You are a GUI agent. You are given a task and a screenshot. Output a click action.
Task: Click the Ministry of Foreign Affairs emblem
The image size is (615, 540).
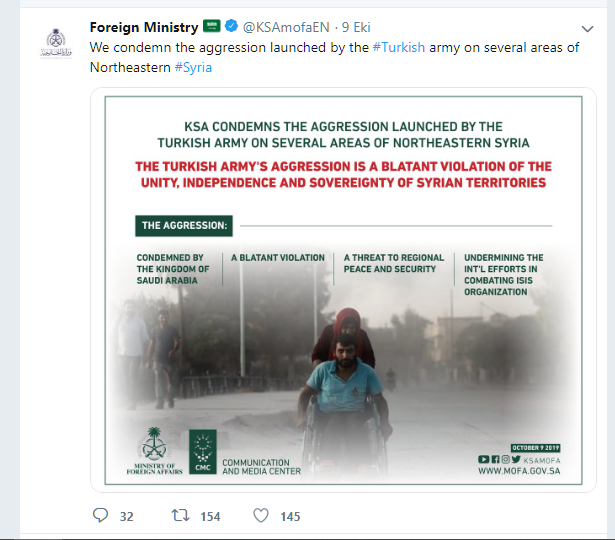click(x=154, y=451)
